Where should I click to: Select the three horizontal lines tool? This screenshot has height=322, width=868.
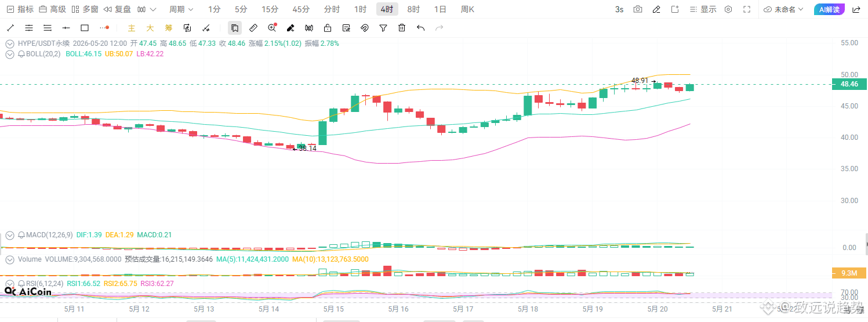[48, 28]
